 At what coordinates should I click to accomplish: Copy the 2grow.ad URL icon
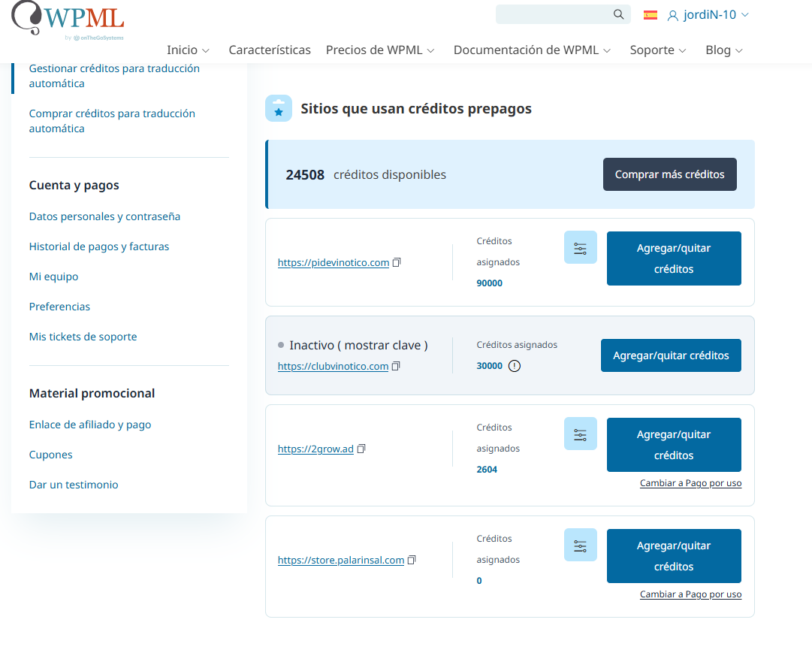click(361, 449)
